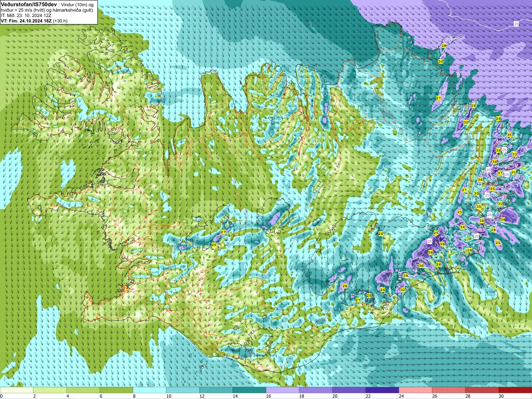Screen dimensions: 532x399
Task: Select the 20–22 purple legend swatch
Action: pos(349,390)
